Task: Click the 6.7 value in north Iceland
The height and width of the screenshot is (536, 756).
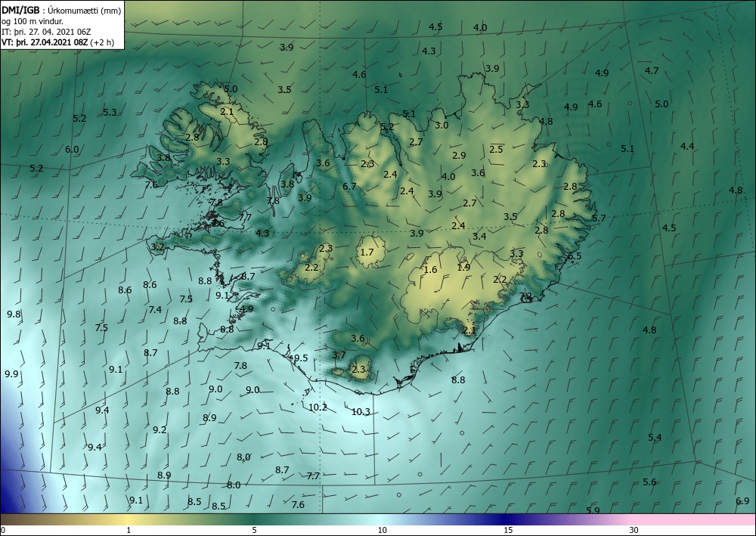Action: (349, 186)
